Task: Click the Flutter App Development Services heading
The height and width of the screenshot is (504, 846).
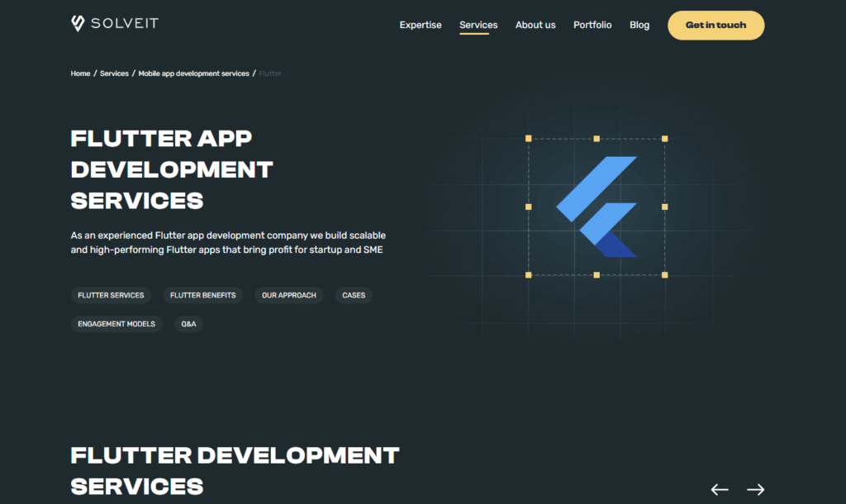Action: point(172,169)
